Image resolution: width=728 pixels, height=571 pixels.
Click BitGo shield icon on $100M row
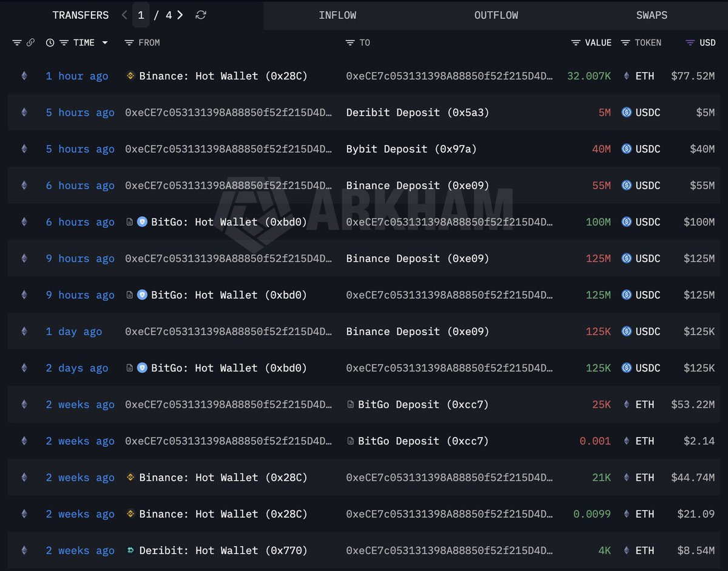[142, 222]
